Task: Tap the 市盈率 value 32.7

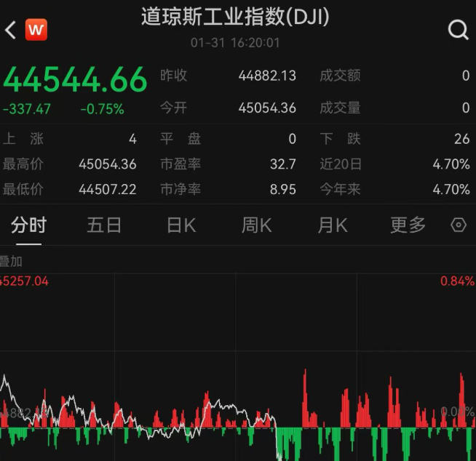Action: tap(282, 164)
